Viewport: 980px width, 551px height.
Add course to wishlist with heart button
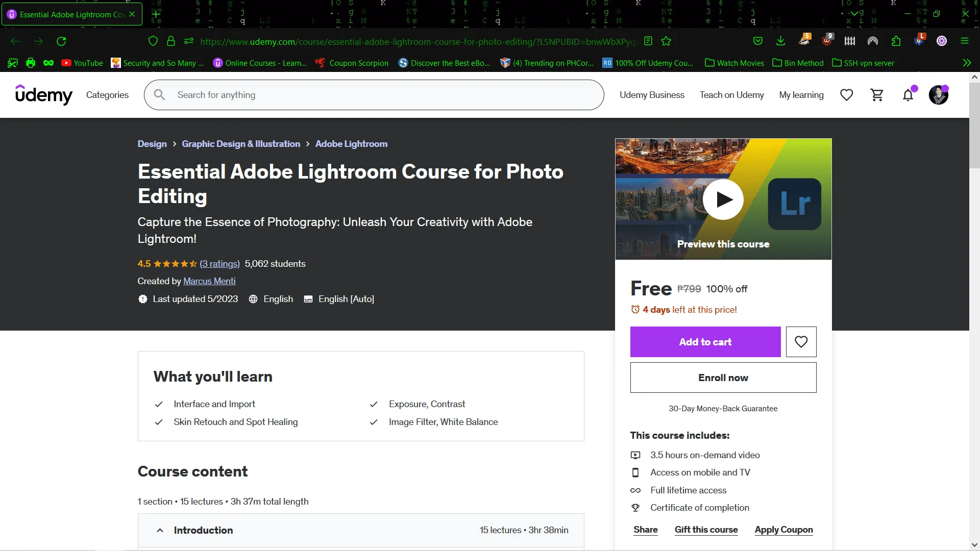(x=801, y=342)
